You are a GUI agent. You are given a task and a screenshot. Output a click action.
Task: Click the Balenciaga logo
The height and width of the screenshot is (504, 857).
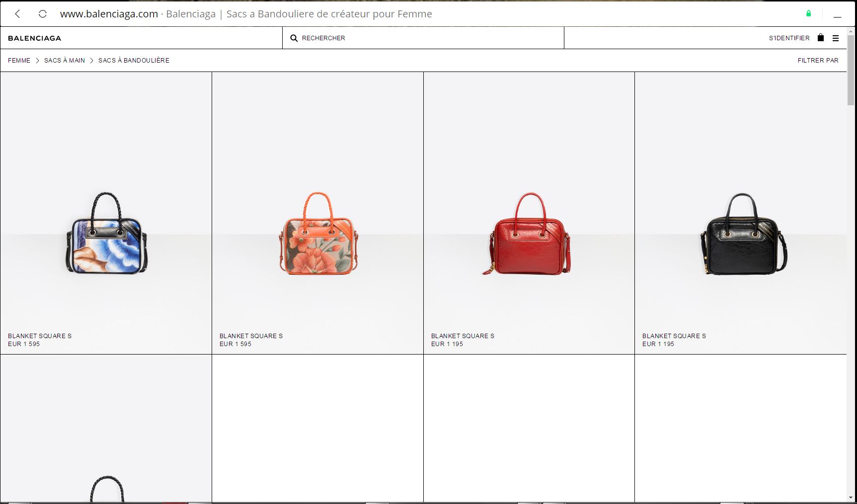(x=35, y=38)
